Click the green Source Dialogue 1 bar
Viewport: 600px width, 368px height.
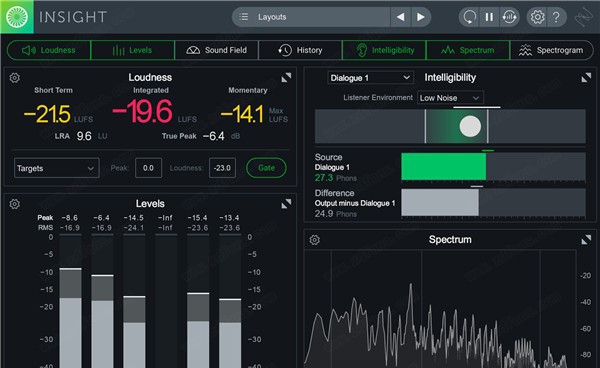pyautogui.click(x=443, y=166)
